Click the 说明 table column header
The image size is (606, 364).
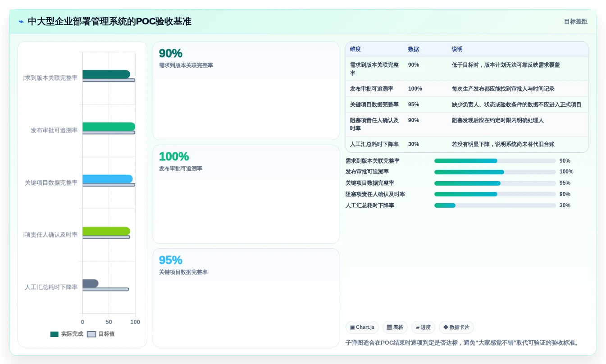coord(457,49)
